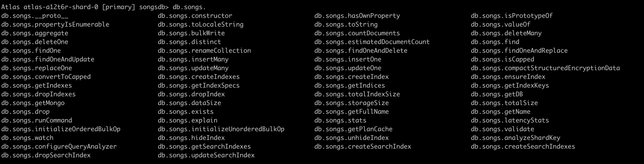Click db.songs.compactStructuredEncryptionData entry
Viewport: 644px width, 164px height.
[x=545, y=68]
